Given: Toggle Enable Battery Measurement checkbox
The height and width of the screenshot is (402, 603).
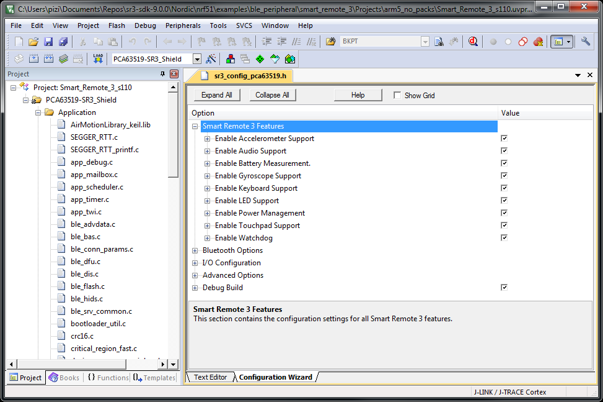Looking at the screenshot, I should (x=504, y=163).
